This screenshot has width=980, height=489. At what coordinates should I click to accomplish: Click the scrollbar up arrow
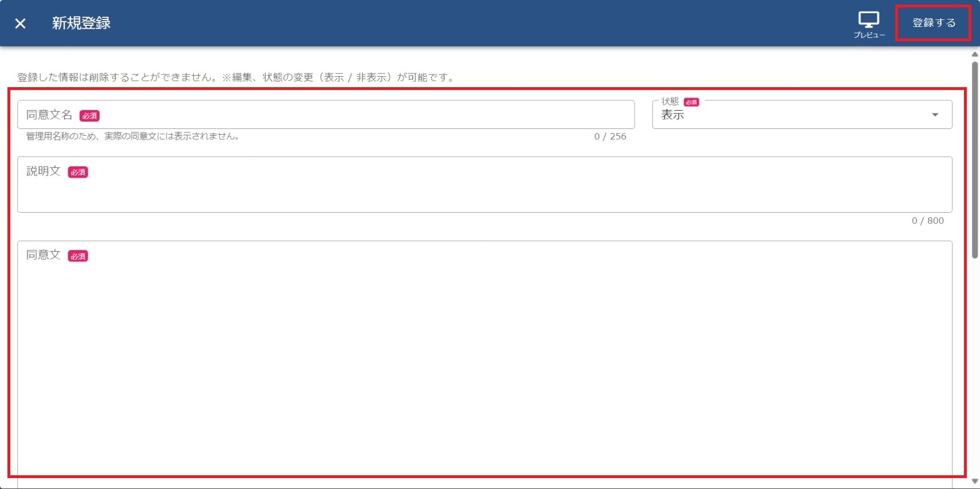[974, 54]
